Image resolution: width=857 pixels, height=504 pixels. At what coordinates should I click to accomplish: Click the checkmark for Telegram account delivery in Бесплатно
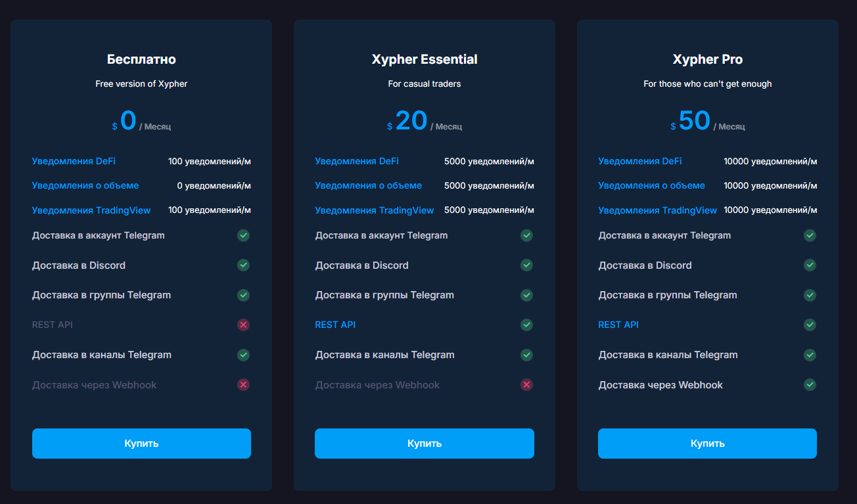pyautogui.click(x=244, y=235)
